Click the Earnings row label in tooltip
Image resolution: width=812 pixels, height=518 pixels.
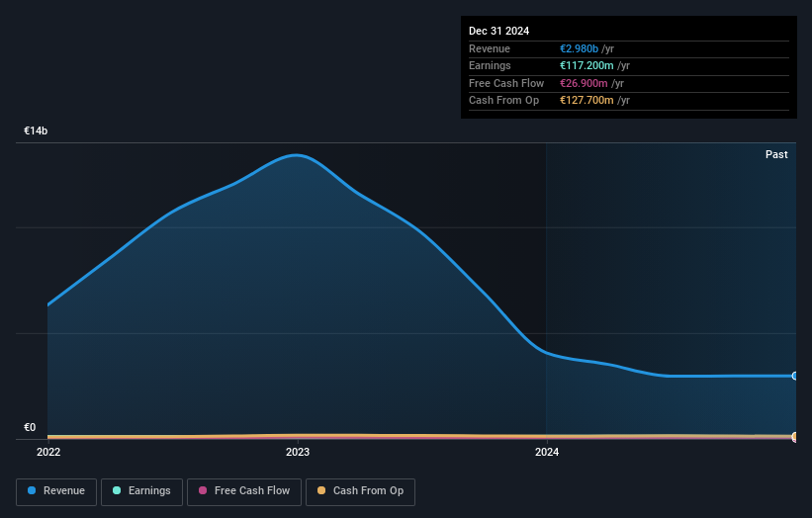pyautogui.click(x=490, y=65)
